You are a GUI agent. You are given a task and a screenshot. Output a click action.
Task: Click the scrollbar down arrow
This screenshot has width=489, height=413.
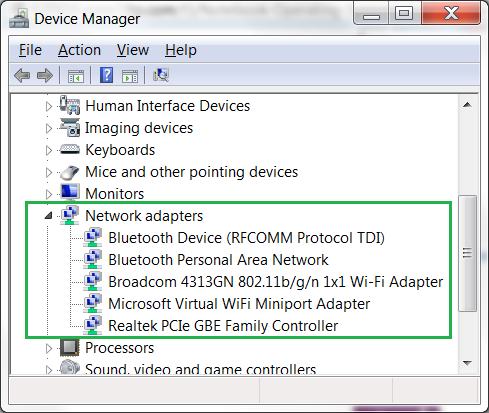tap(467, 363)
